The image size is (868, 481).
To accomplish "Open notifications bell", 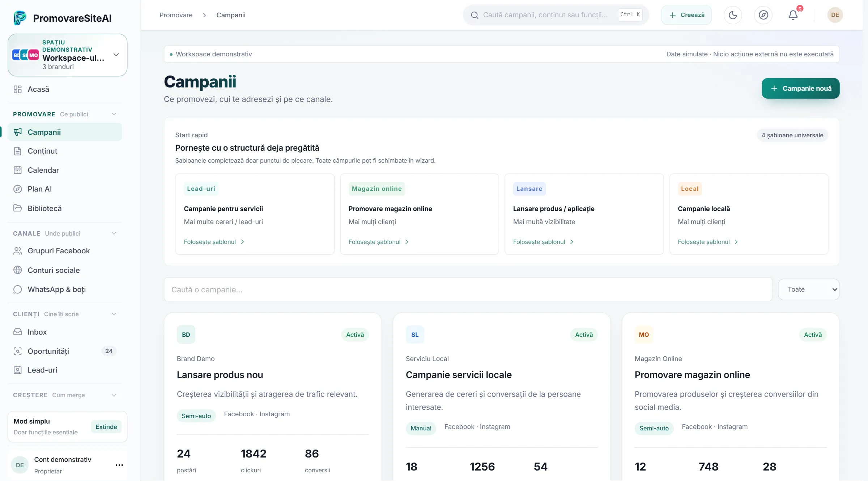I will [793, 15].
